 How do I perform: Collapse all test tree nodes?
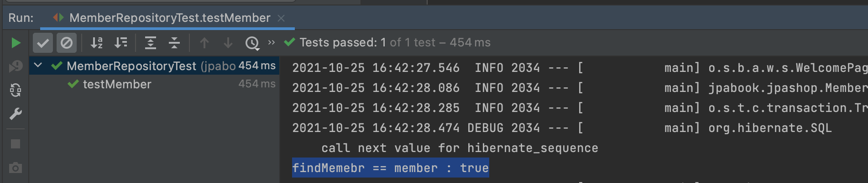click(x=174, y=43)
